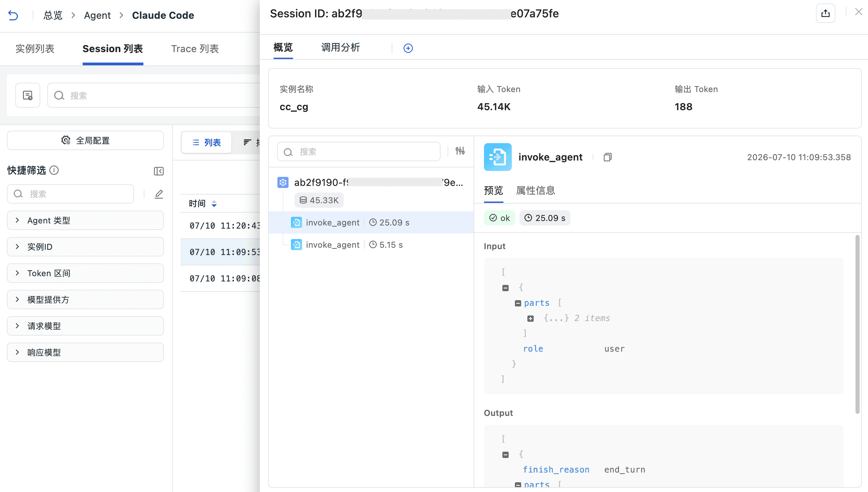Click the quick filter info icon
Screen dimensions: 868x492
pyautogui.click(x=54, y=170)
